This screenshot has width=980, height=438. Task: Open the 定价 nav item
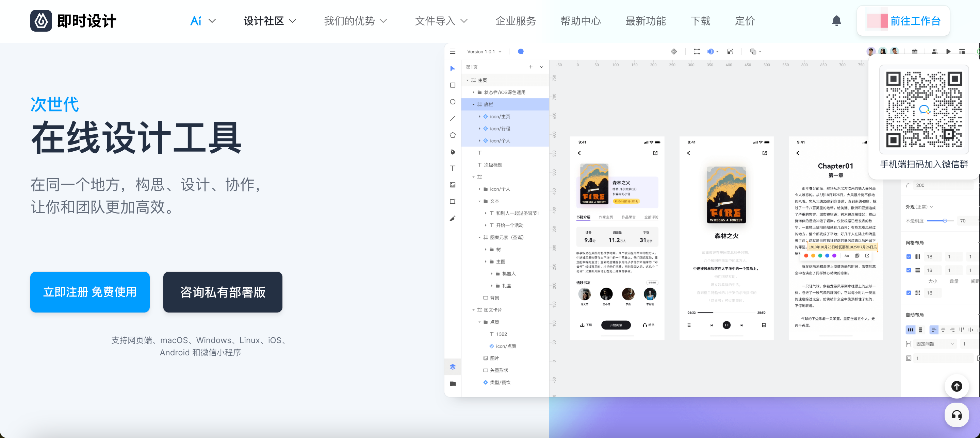745,21
